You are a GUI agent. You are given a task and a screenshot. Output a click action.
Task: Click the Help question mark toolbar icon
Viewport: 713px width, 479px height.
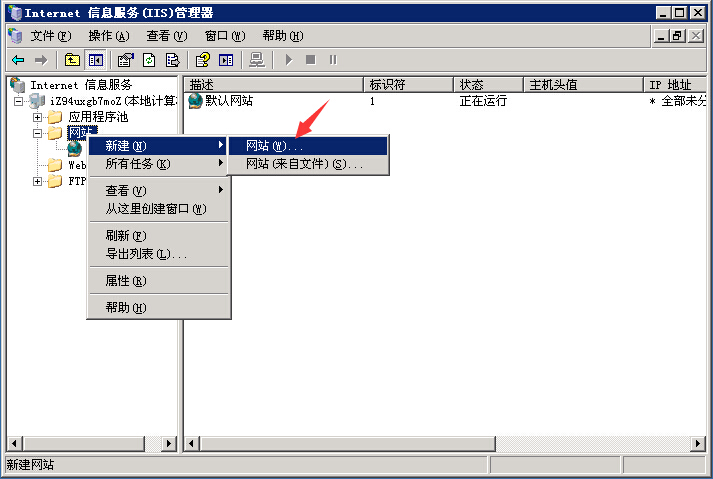[x=202, y=60]
